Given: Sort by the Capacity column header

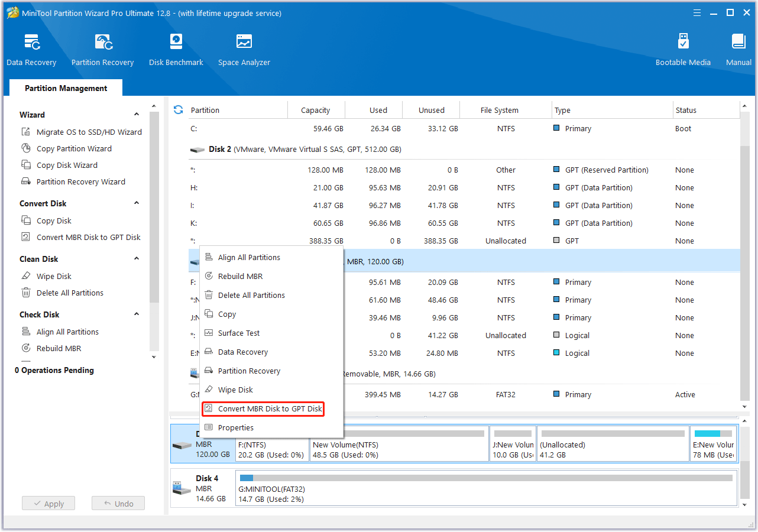Looking at the screenshot, I should (x=316, y=110).
